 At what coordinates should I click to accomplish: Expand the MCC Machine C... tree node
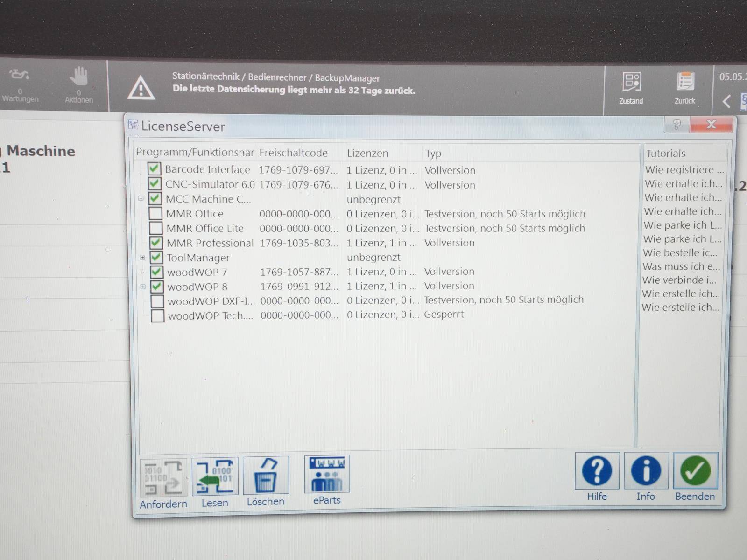141,198
